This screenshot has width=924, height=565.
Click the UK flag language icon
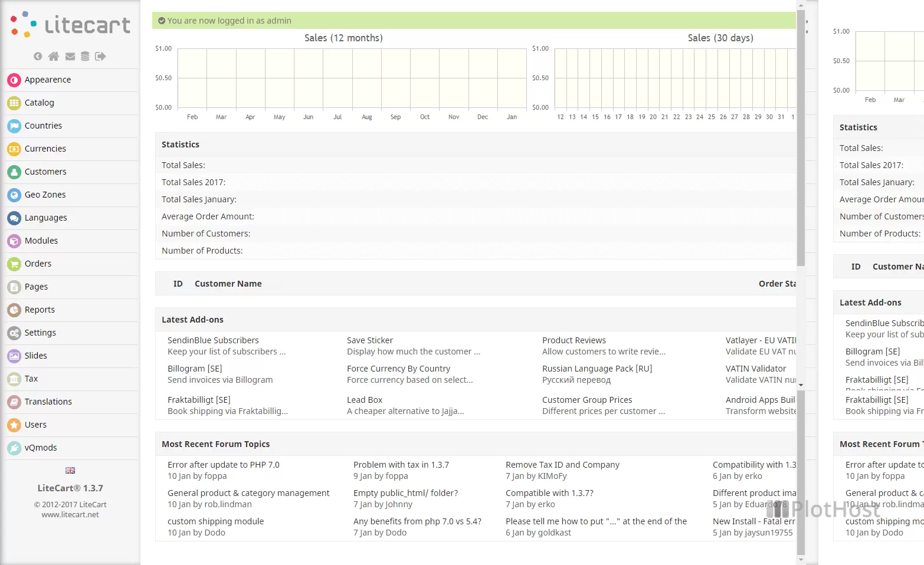pos(70,470)
